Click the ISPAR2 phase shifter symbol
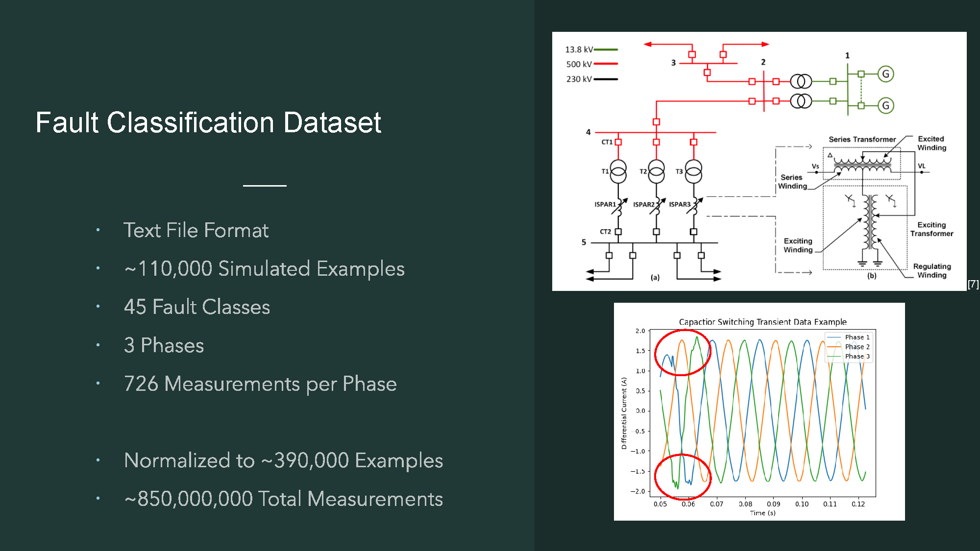Screen dimensions: 980x551 (658, 206)
